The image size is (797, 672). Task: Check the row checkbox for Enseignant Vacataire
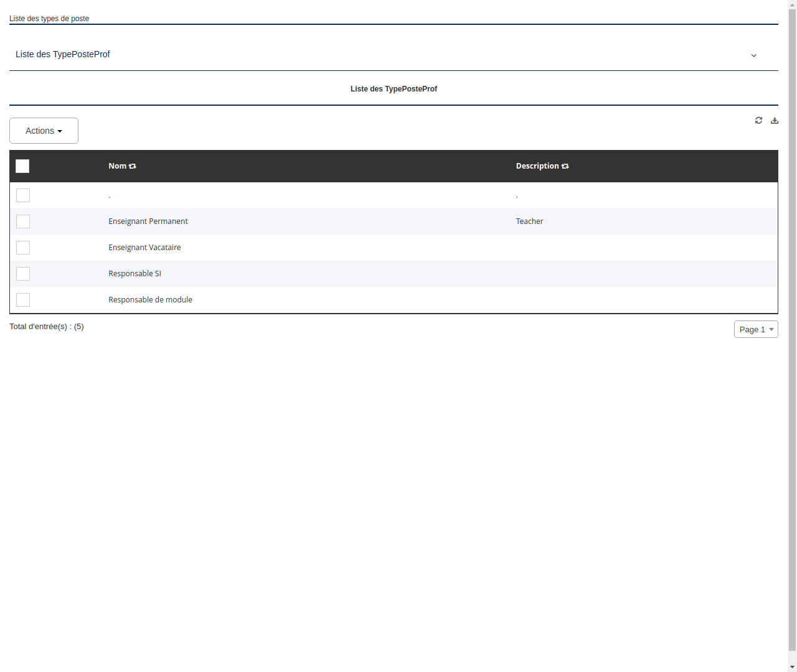23,248
